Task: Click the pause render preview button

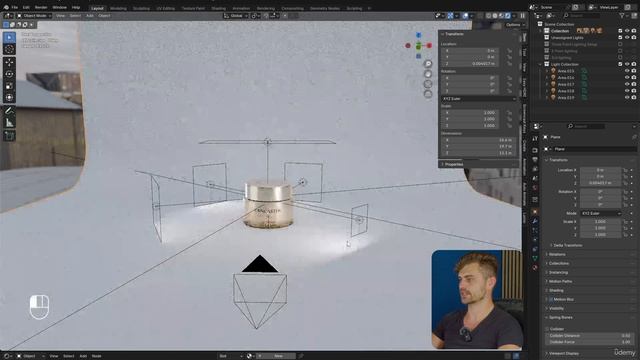Action: point(523,16)
